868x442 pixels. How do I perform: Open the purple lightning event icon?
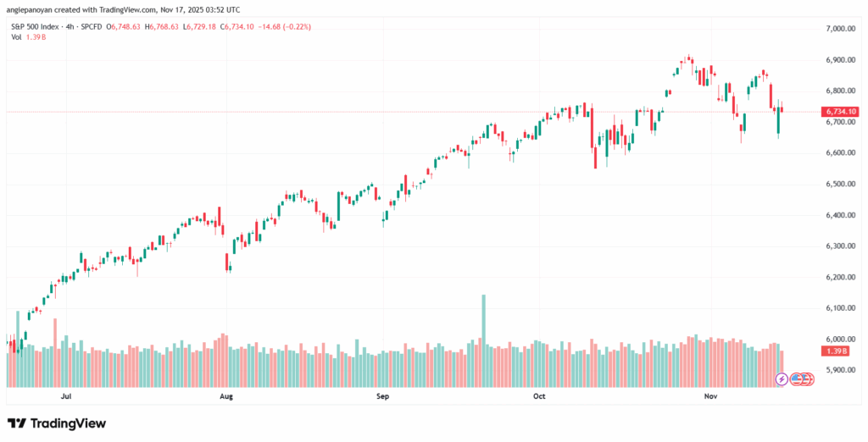point(782,378)
